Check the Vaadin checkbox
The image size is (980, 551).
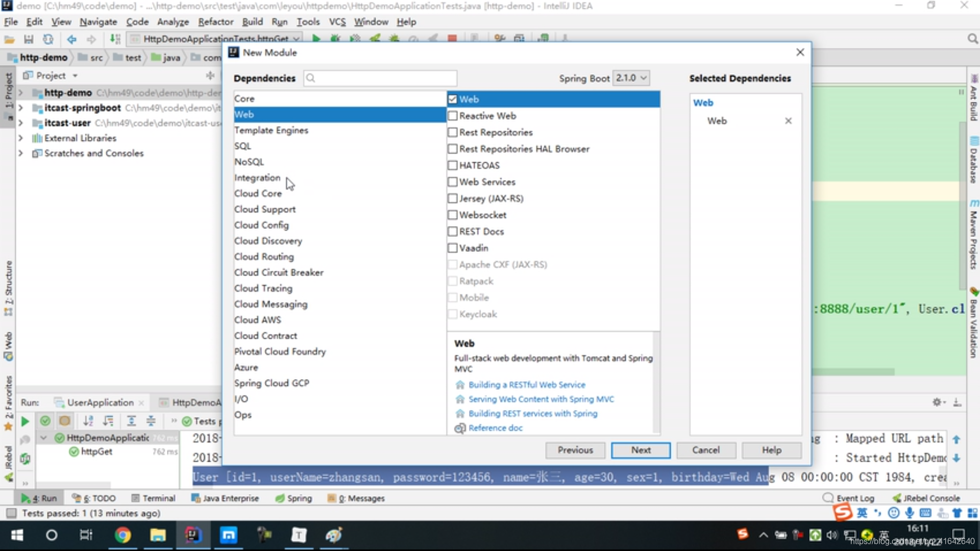tap(452, 248)
